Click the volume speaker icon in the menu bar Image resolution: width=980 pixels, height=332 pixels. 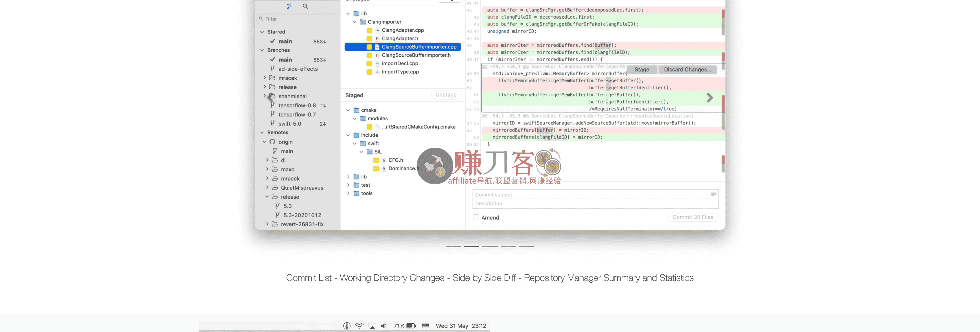[384, 326]
